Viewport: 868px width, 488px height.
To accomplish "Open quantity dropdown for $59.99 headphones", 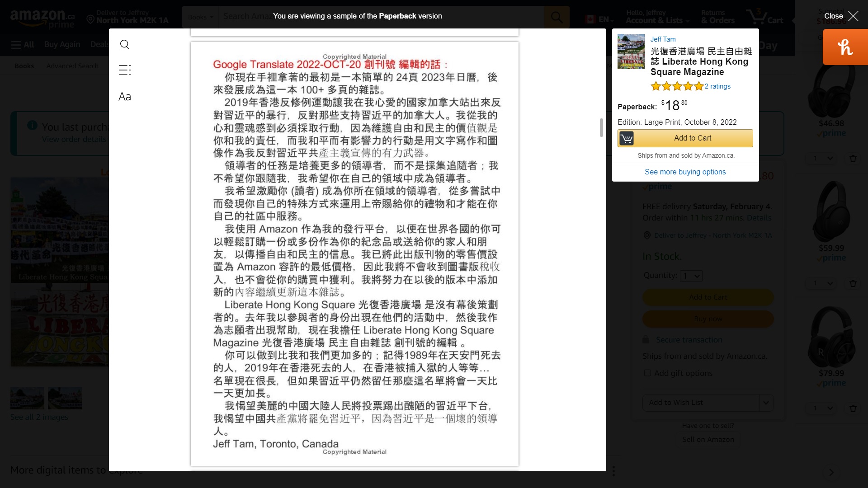I will click(822, 284).
